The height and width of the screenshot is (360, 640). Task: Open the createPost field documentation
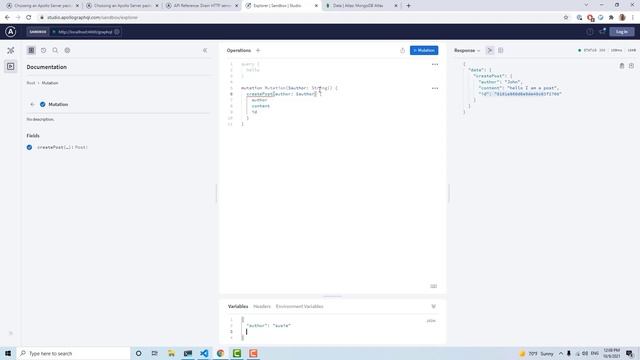tap(62, 147)
